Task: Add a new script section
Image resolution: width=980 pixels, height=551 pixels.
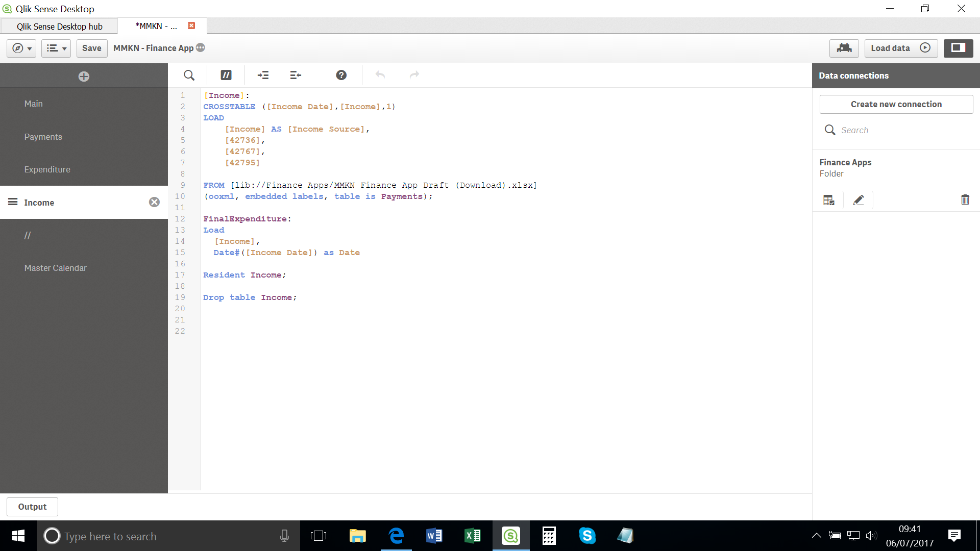Action: [84, 77]
